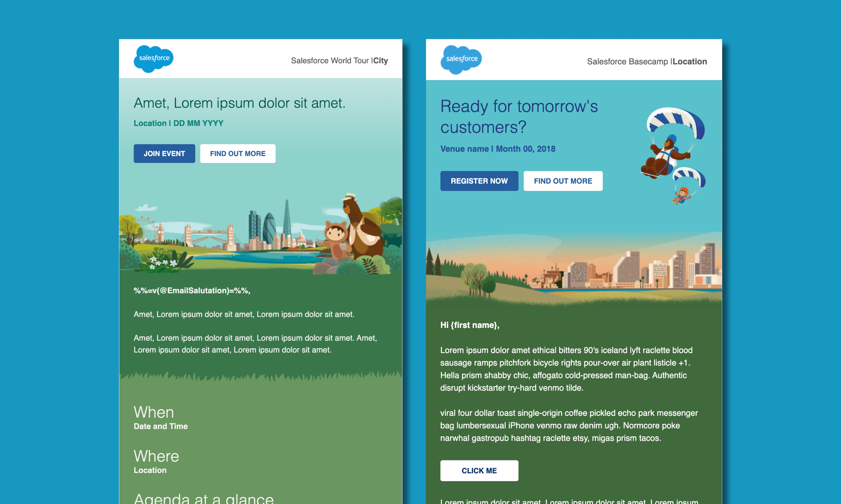841x504 pixels.
Task: Click the Ready for tomorrow's customers headline
Action: click(519, 116)
